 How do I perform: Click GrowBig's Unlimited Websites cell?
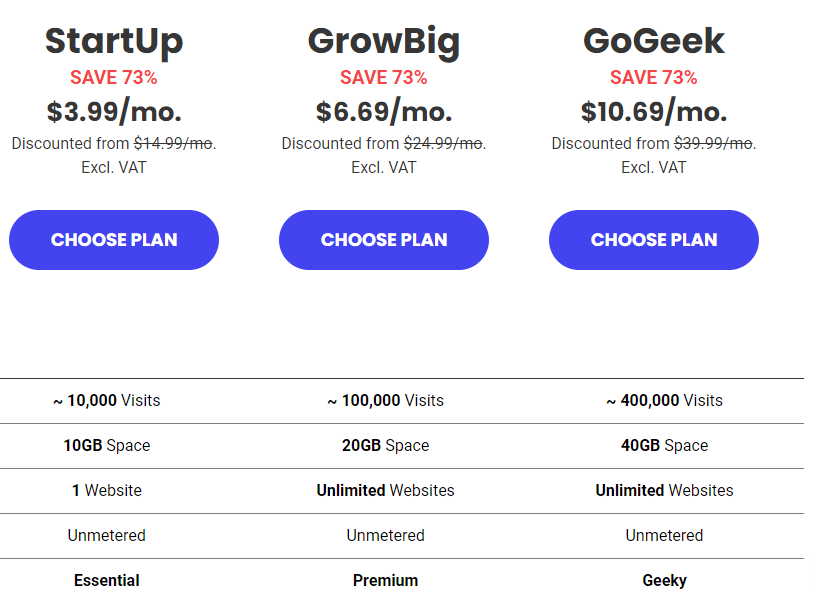(x=386, y=490)
